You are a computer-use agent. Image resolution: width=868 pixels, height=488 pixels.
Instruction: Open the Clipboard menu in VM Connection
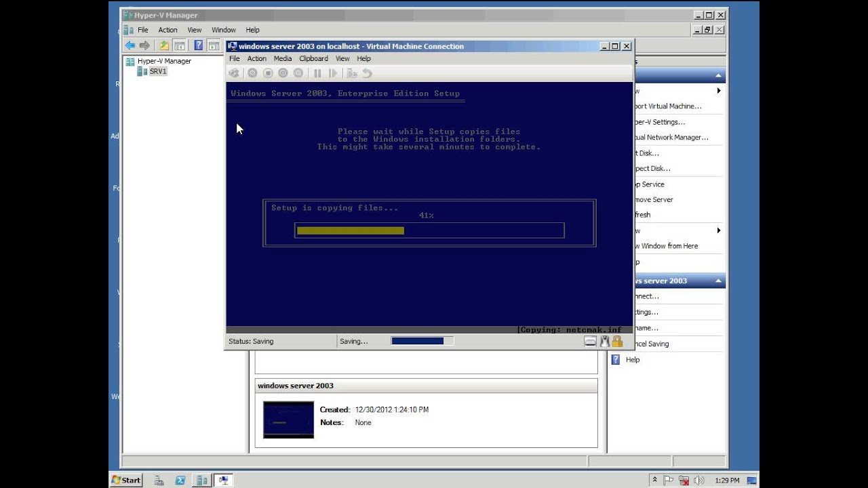[x=314, y=59]
